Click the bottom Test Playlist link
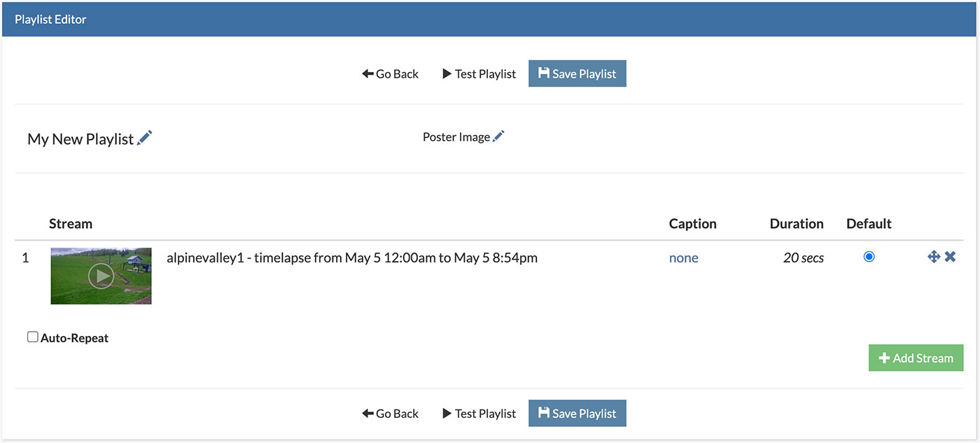 pos(479,413)
